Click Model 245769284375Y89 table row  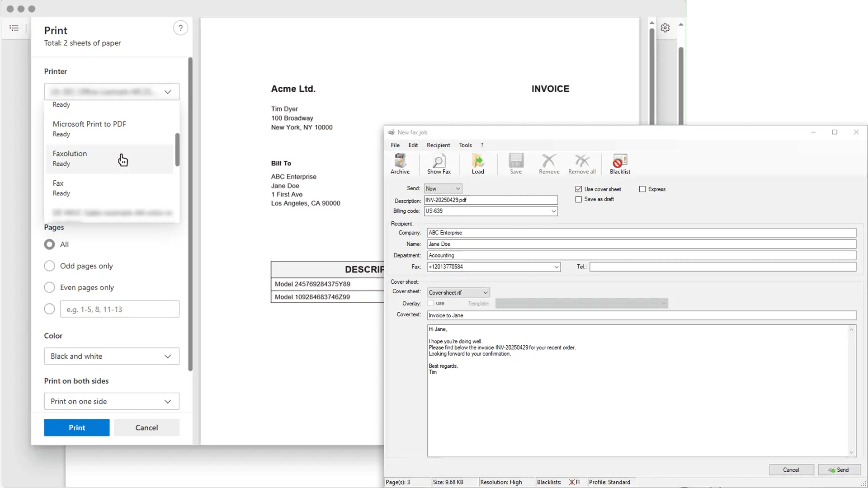click(x=328, y=284)
